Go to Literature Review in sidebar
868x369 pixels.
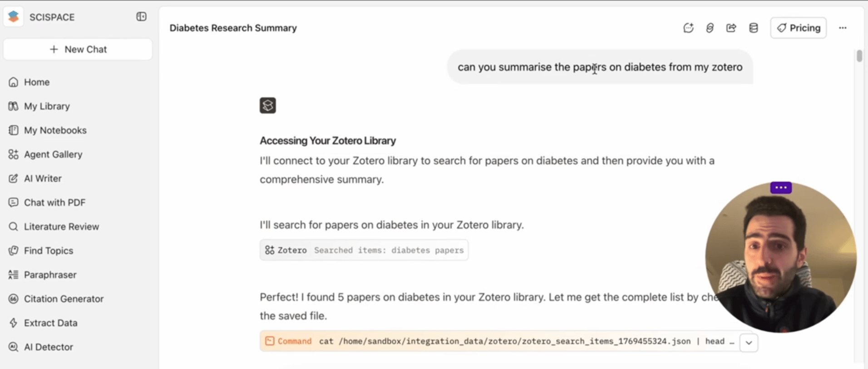pos(61,226)
